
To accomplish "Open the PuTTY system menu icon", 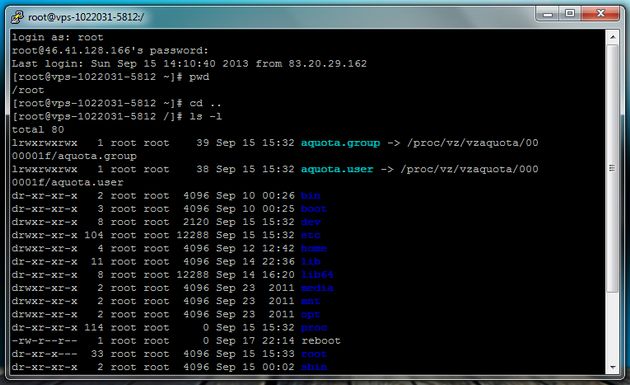I will tap(17, 17).
